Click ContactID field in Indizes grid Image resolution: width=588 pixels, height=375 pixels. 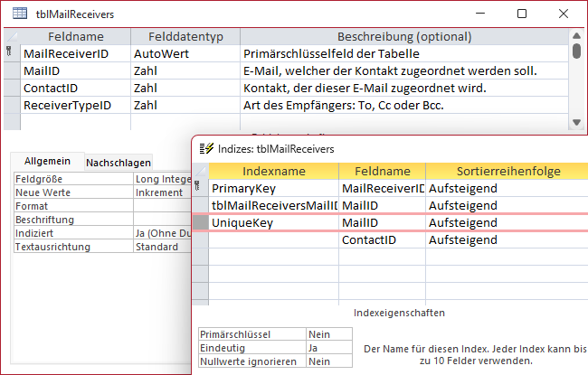(383, 240)
